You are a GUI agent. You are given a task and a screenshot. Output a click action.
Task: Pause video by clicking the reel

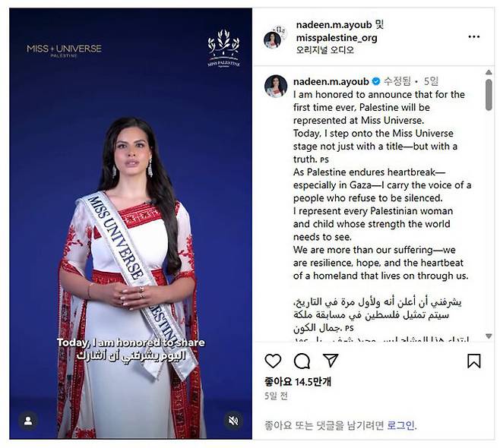pos(131,223)
